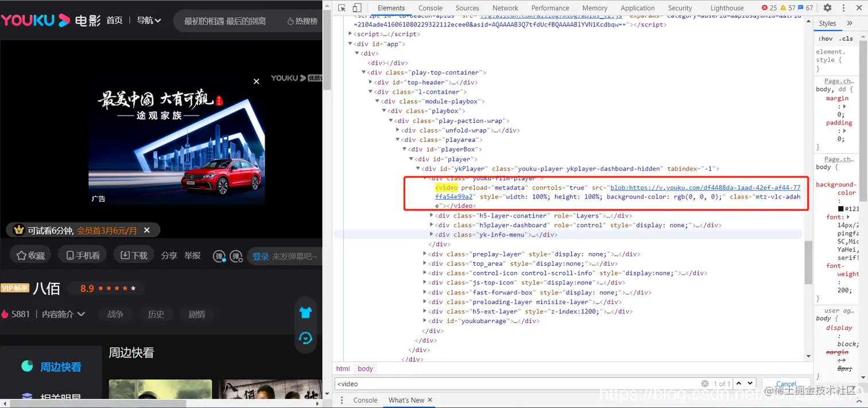Open the 导航 navigation dropdown
Screen dimensions: 868x408
coord(149,21)
